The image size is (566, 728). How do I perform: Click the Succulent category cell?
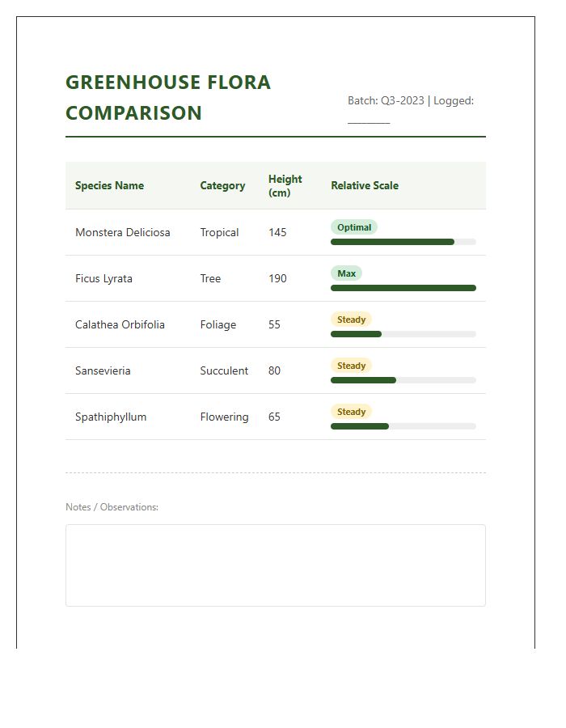coord(224,370)
